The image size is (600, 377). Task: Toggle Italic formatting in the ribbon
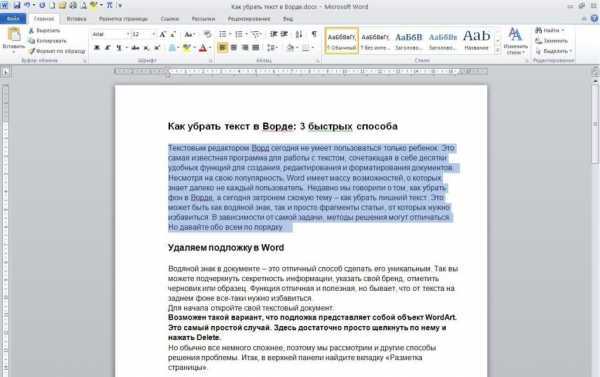tap(108, 48)
